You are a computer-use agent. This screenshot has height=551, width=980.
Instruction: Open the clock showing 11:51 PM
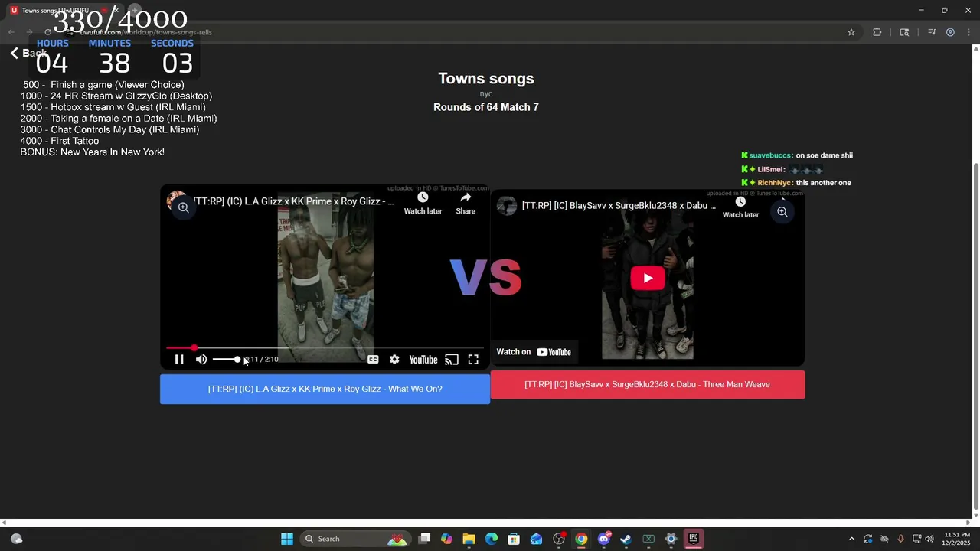pos(957,539)
